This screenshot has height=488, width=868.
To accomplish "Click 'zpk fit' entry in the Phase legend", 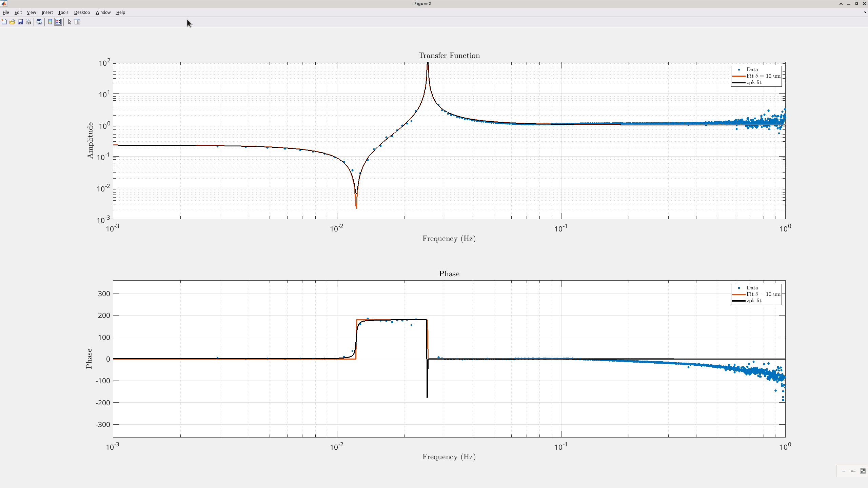I will point(754,301).
